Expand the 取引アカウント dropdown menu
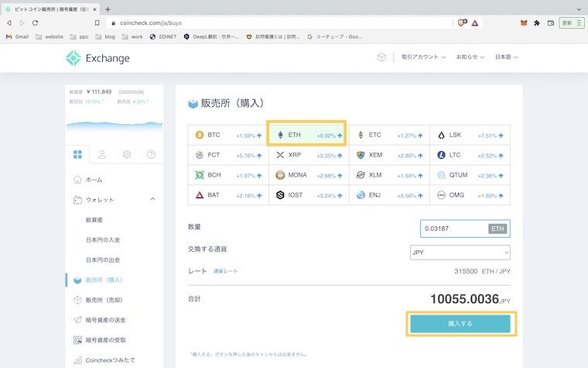The width and height of the screenshot is (588, 368). coord(424,57)
